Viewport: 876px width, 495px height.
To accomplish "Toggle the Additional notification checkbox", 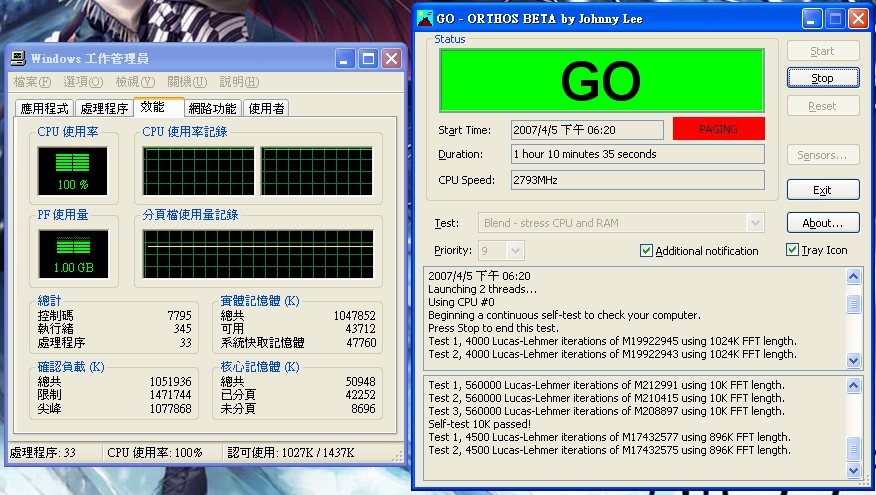I will 646,251.
